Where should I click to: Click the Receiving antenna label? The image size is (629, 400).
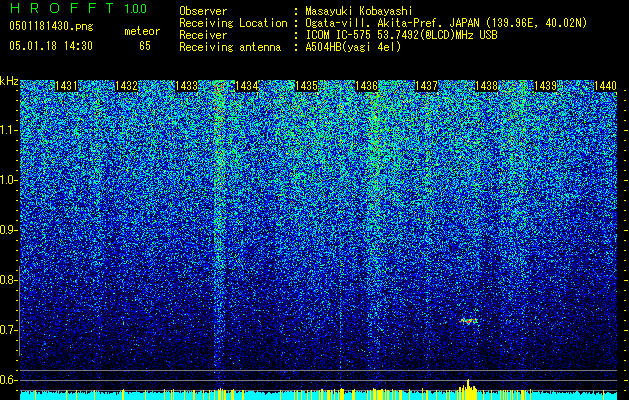click(x=230, y=47)
